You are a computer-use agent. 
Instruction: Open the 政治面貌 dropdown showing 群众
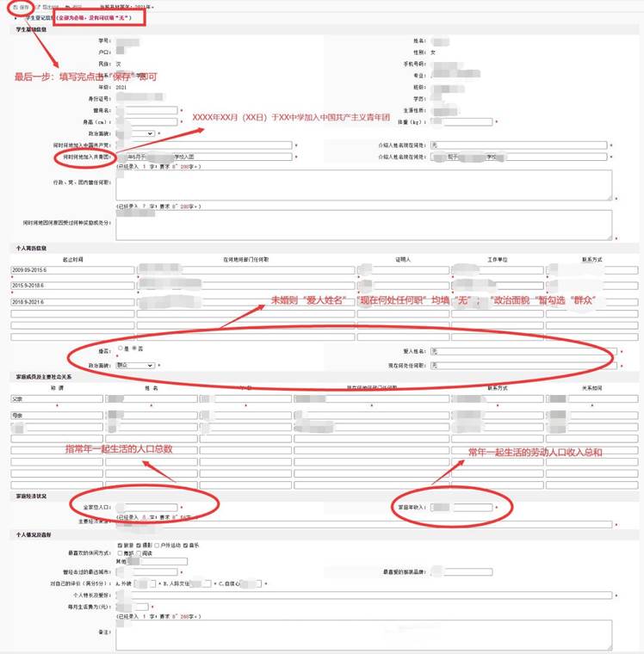135,366
